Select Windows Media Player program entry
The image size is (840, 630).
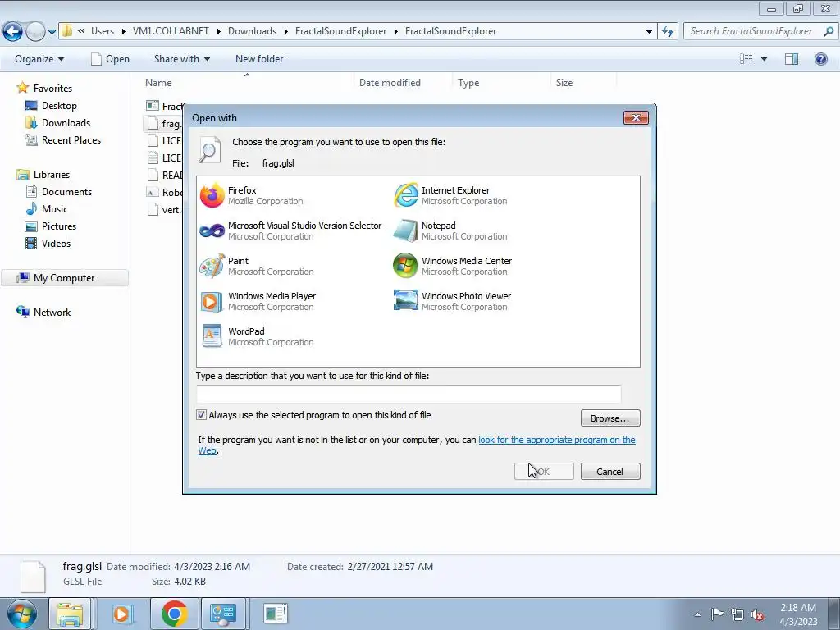click(x=258, y=302)
